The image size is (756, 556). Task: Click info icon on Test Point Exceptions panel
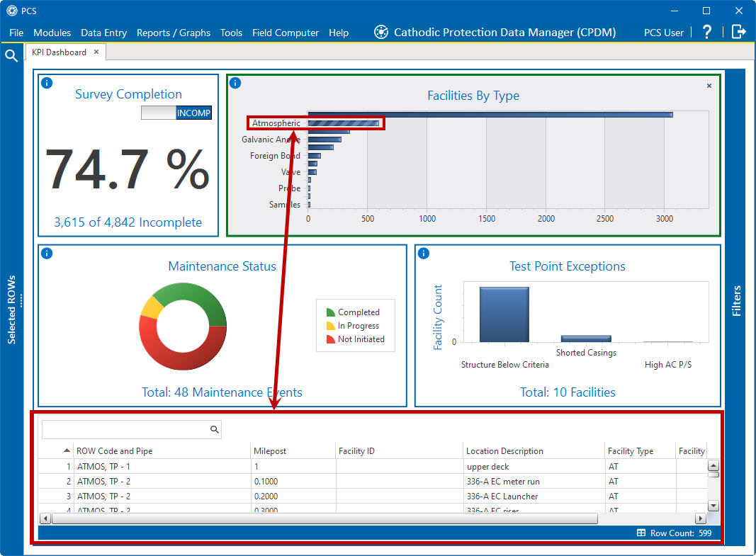click(x=423, y=253)
